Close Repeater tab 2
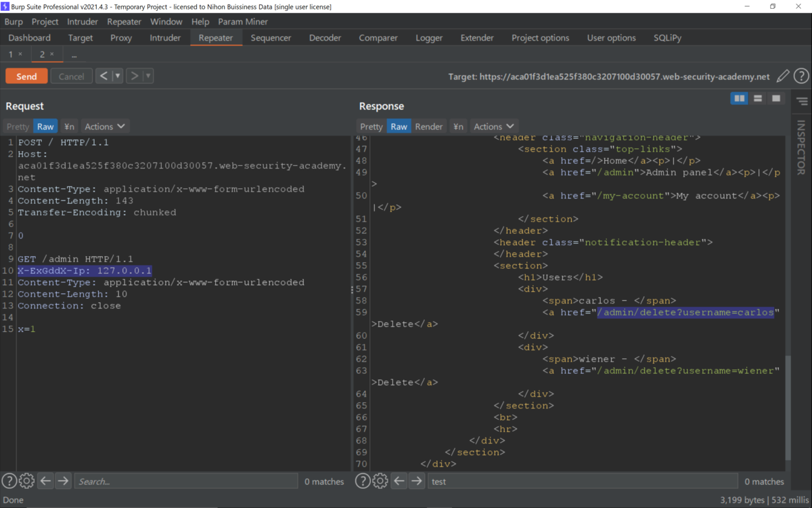 (x=51, y=54)
